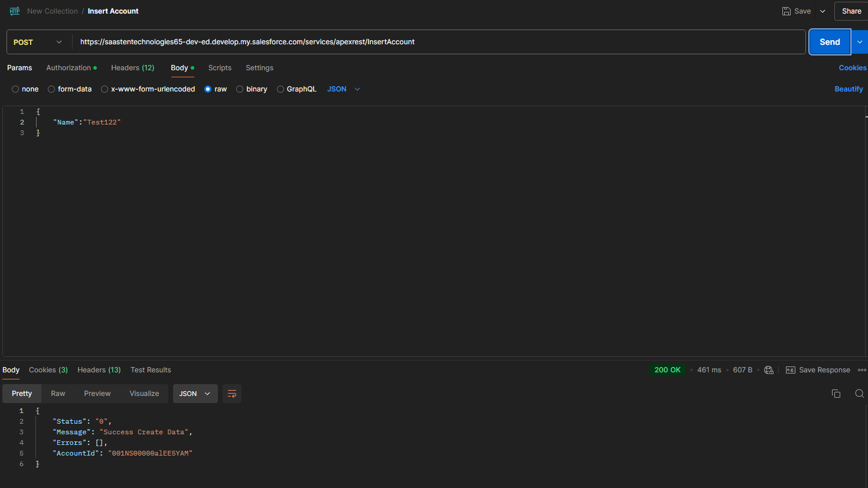868x488 pixels.
Task: Open the Test Results tab
Action: [151, 370]
